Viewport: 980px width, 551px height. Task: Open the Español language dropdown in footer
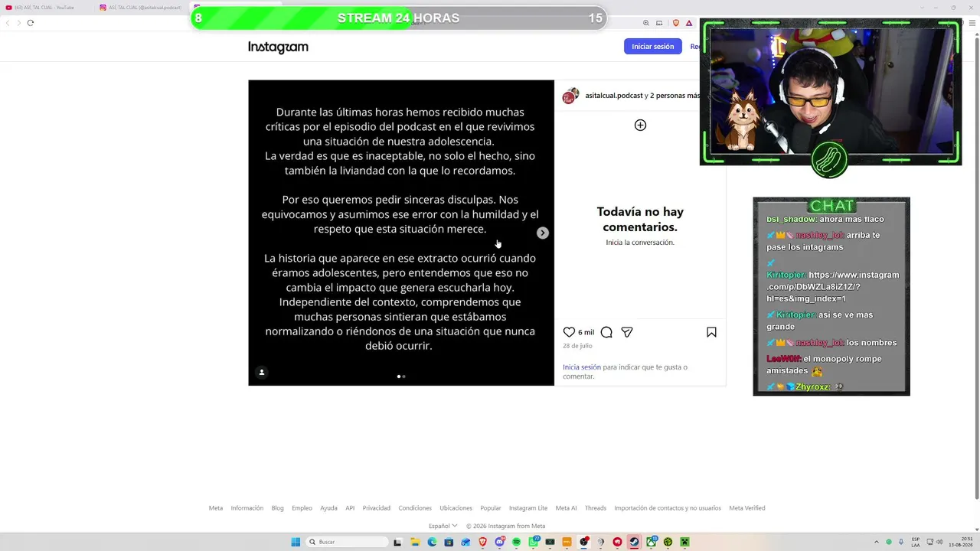[443, 526]
